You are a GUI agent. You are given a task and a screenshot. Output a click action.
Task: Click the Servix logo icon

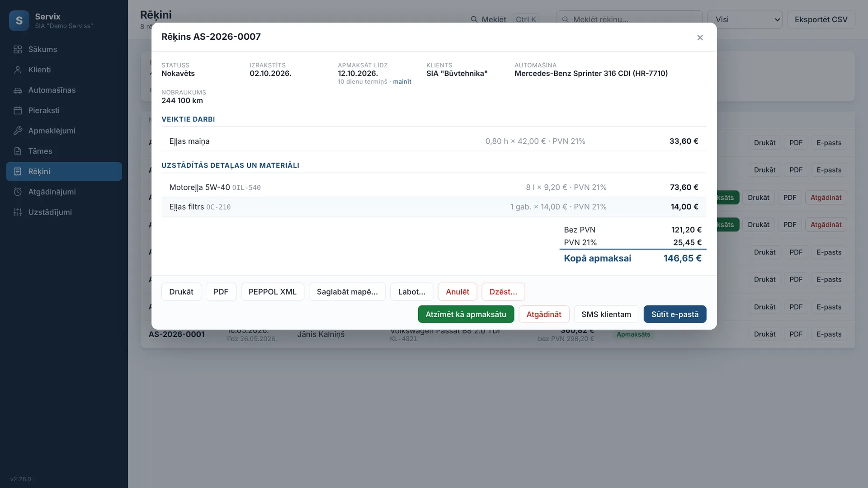(x=19, y=20)
